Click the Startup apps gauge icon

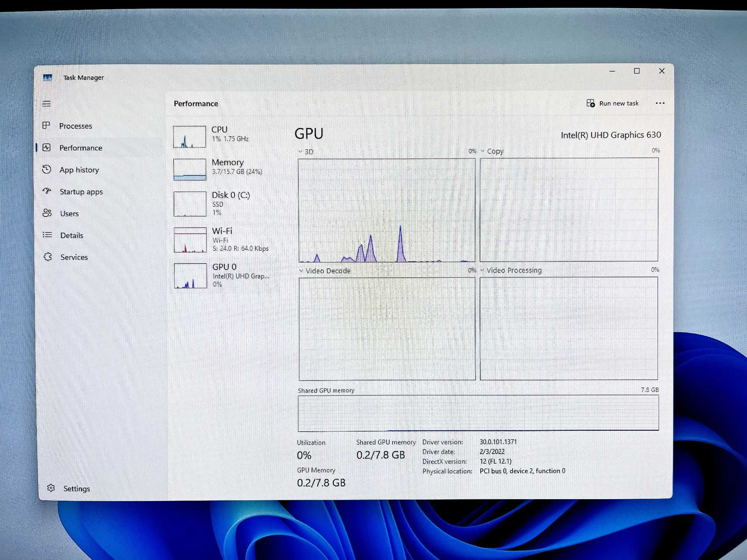(47, 191)
